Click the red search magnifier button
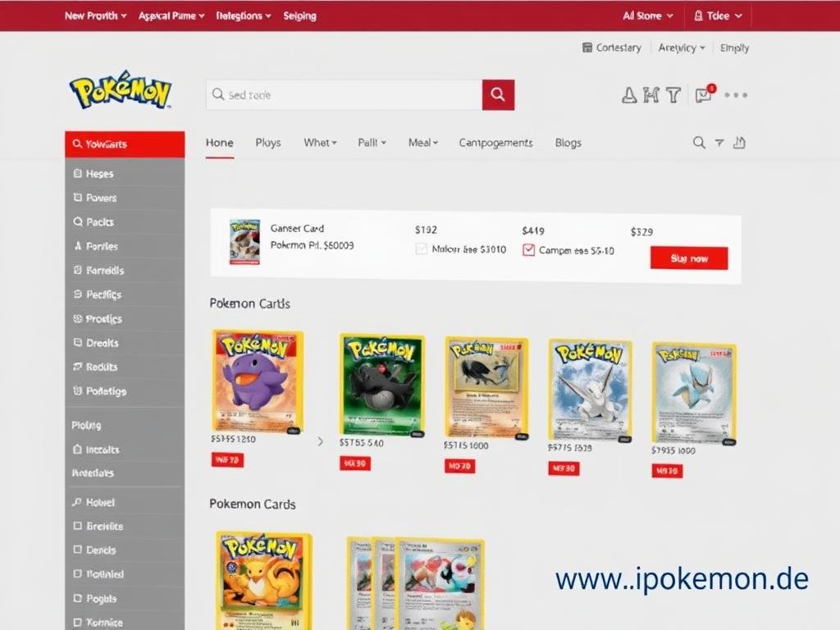The height and width of the screenshot is (630, 840). [x=498, y=94]
